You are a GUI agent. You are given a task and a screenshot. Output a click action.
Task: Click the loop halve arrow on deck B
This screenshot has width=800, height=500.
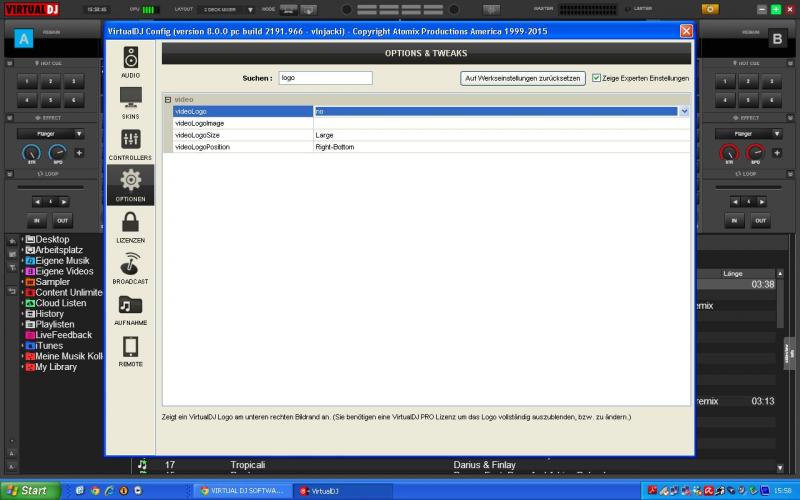tap(735, 202)
